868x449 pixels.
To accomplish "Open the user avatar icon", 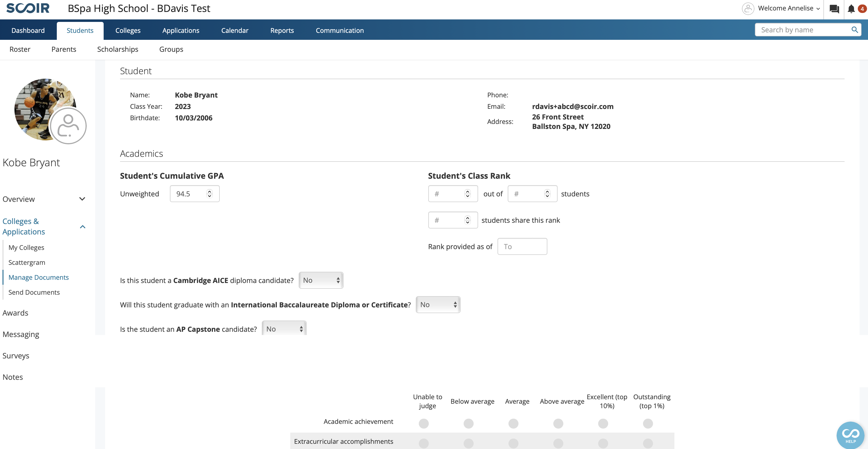I will pyautogui.click(x=748, y=8).
